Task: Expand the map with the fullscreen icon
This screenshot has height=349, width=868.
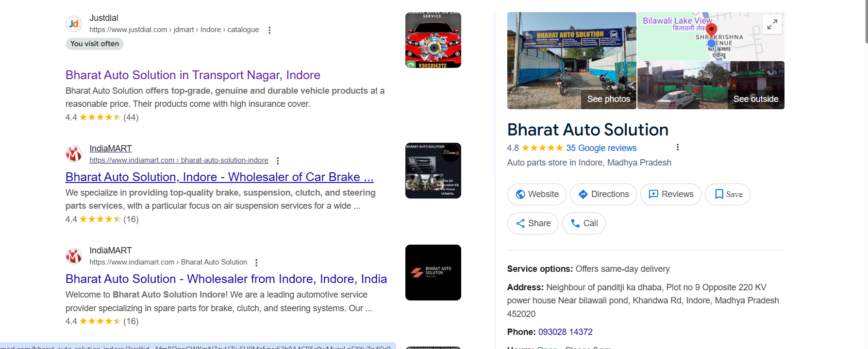Action: [x=772, y=24]
